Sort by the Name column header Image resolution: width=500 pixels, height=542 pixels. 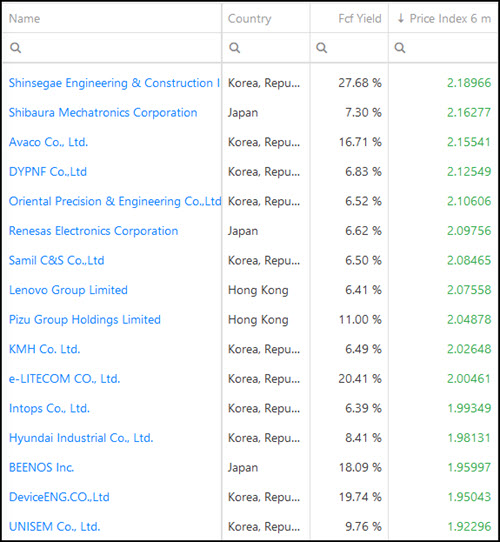pos(25,18)
